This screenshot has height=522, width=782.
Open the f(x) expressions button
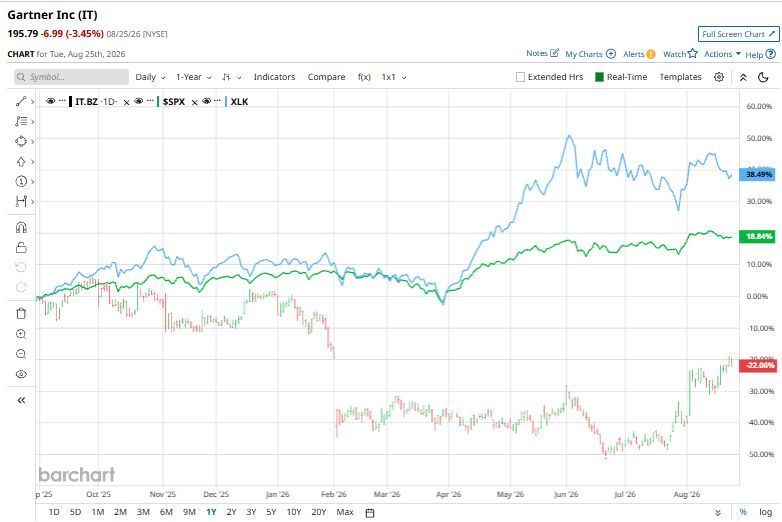coord(364,77)
